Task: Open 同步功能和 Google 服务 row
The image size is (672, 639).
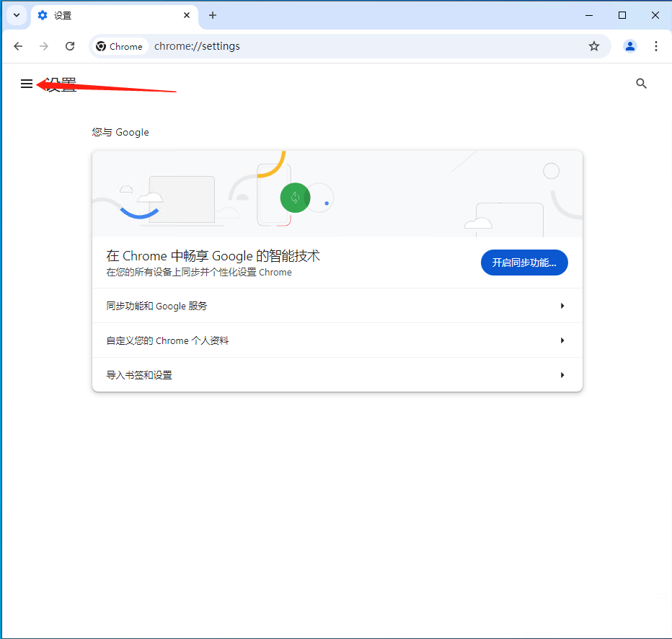Action: pyautogui.click(x=337, y=306)
